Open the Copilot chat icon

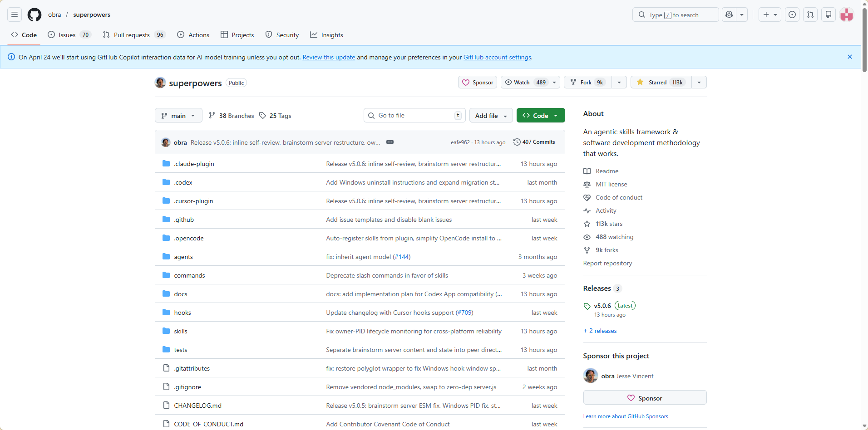[x=729, y=15]
